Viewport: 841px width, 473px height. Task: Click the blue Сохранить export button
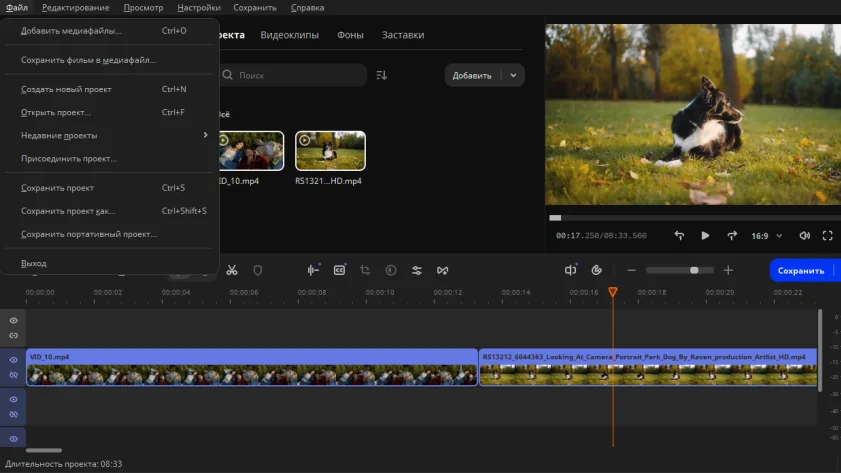(x=801, y=270)
